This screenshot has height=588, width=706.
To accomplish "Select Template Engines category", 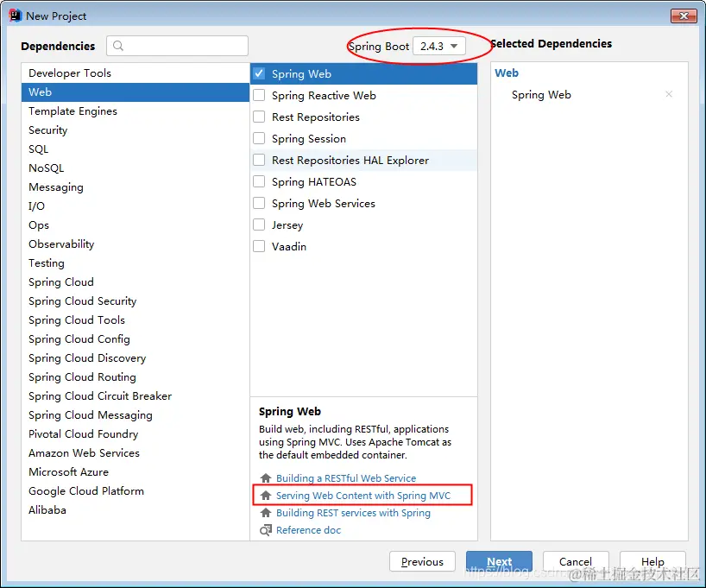I will [x=136, y=111].
